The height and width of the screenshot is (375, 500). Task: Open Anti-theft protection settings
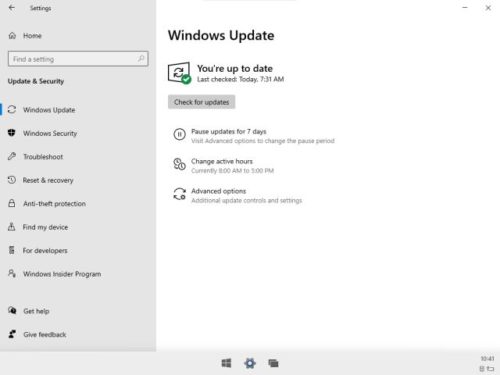(x=54, y=204)
